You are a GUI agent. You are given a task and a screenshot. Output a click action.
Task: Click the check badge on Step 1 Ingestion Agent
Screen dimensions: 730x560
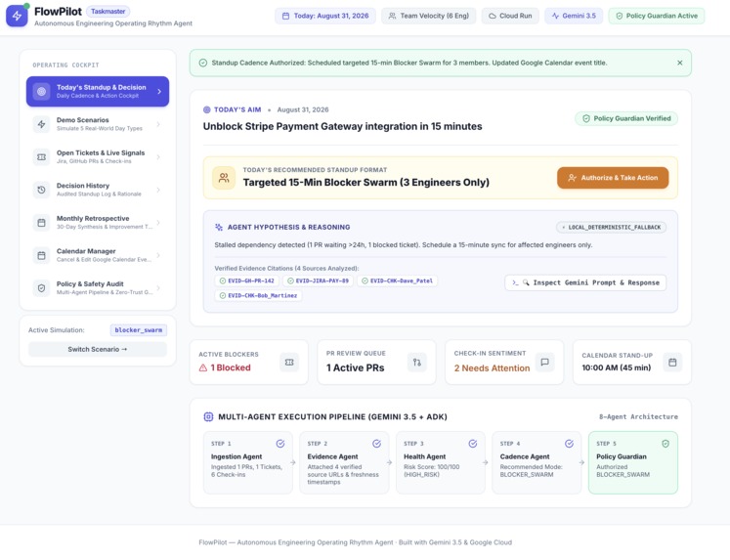[x=280, y=444]
